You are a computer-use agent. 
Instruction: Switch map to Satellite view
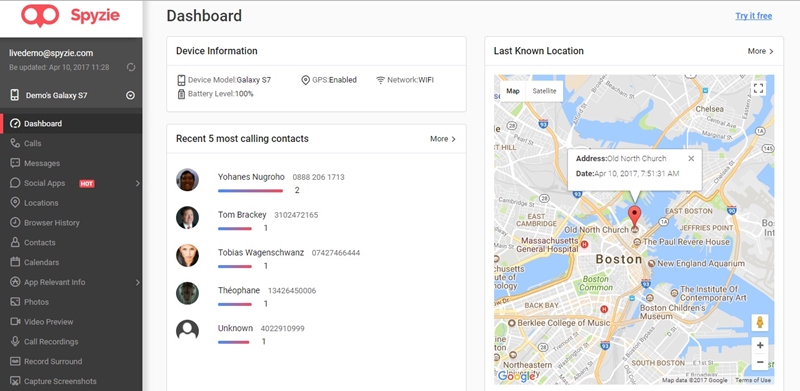(544, 91)
